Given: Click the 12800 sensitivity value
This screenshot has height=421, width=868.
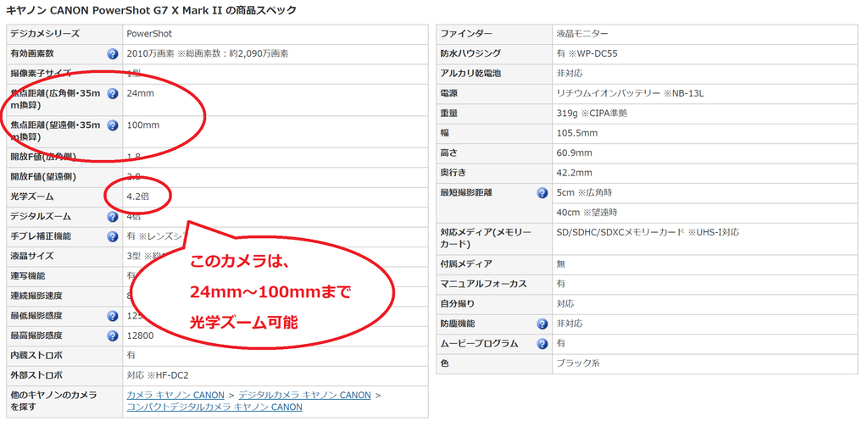Looking at the screenshot, I should [x=141, y=335].
